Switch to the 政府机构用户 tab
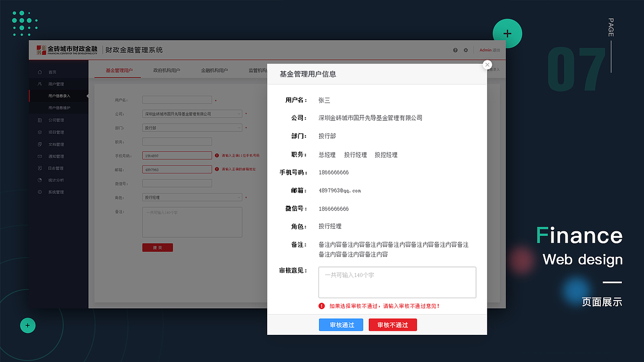The image size is (644, 362). (167, 70)
